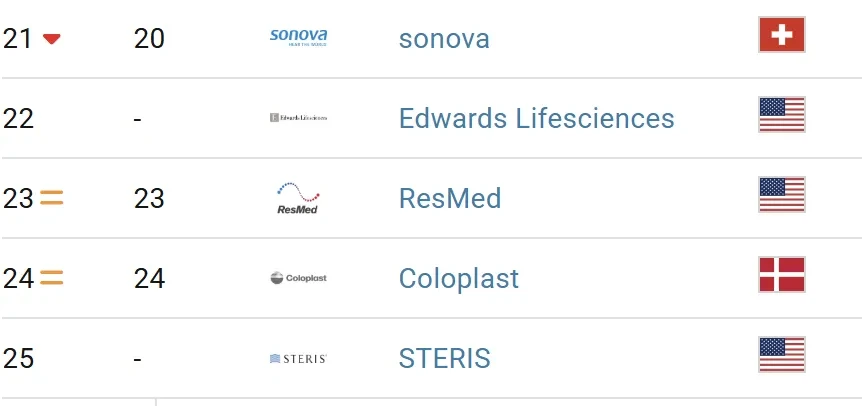Click the orange equals sign at rank 24
Screen dimensions: 862x406
tap(52, 277)
